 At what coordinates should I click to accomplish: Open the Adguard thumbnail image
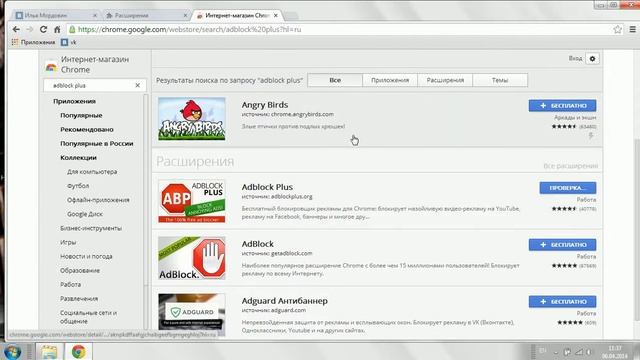click(192, 315)
